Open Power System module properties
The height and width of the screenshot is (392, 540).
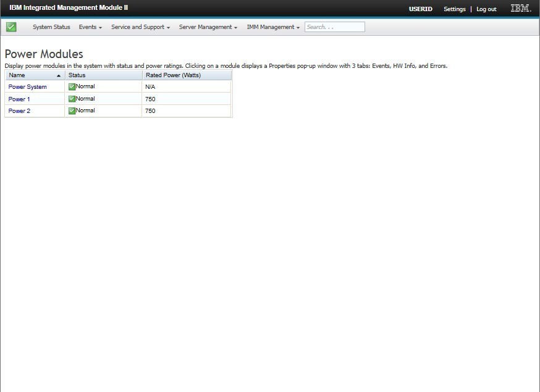pos(28,87)
